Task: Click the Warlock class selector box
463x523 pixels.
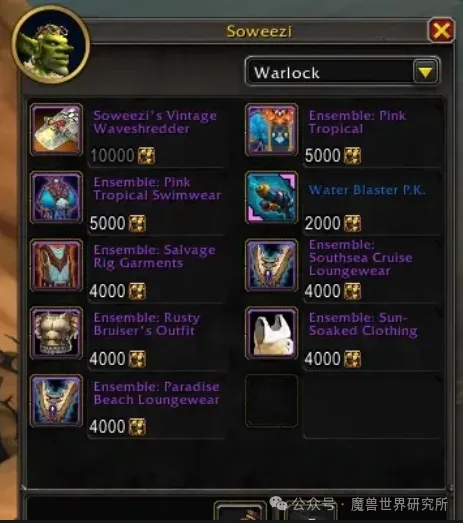Action: tap(342, 72)
